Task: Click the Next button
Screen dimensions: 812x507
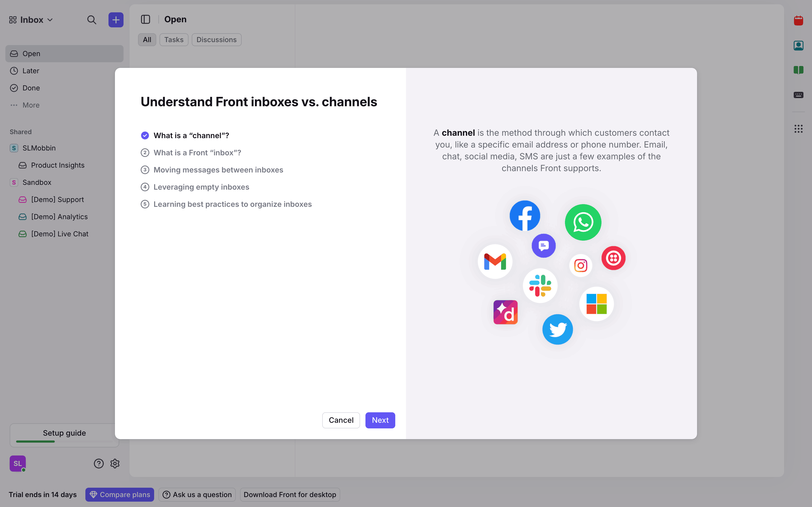Action: pos(380,420)
